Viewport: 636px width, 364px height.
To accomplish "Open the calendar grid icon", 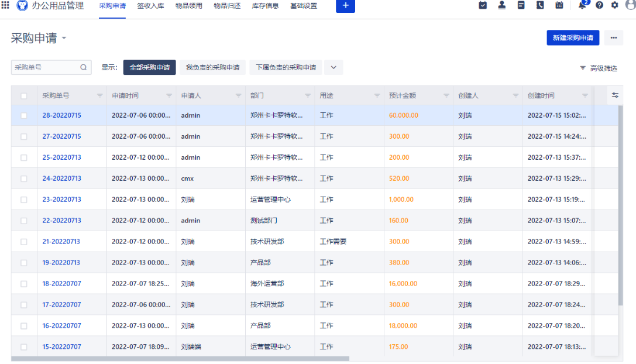I will (559, 5).
